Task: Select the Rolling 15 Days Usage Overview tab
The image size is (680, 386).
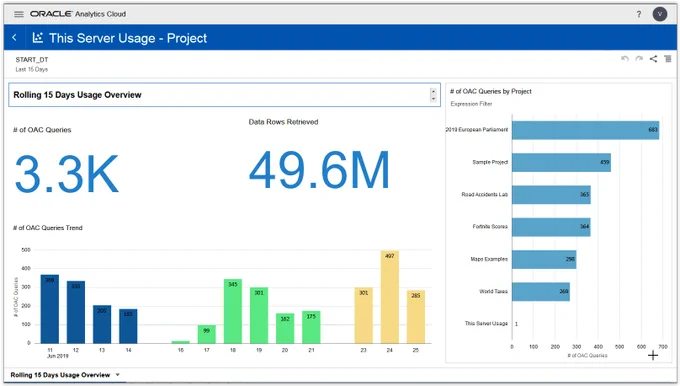Action: coord(60,375)
